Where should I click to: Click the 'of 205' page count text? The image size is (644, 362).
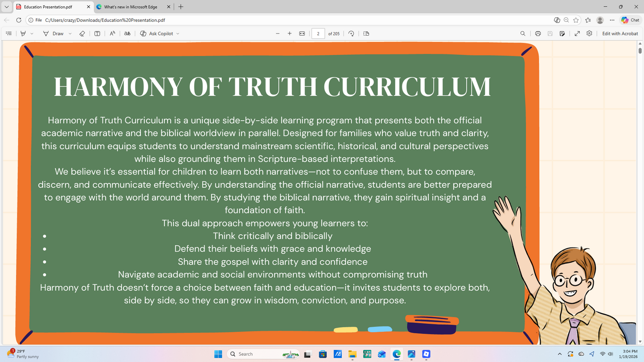point(334,33)
